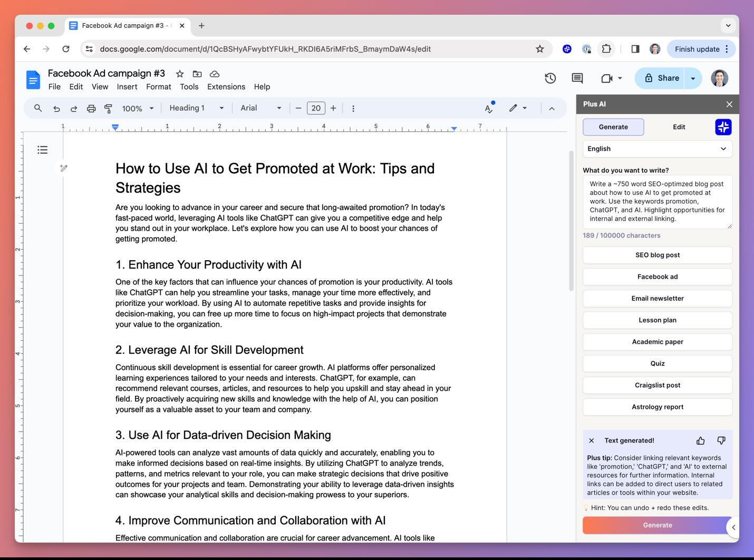The image size is (754, 560).
Task: Open the language dropdown in Plus AI
Action: point(657,149)
